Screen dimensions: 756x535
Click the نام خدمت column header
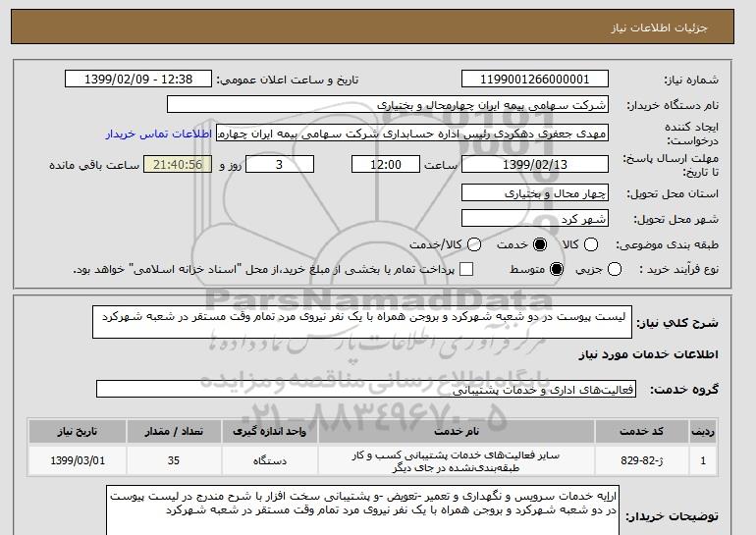click(457, 431)
